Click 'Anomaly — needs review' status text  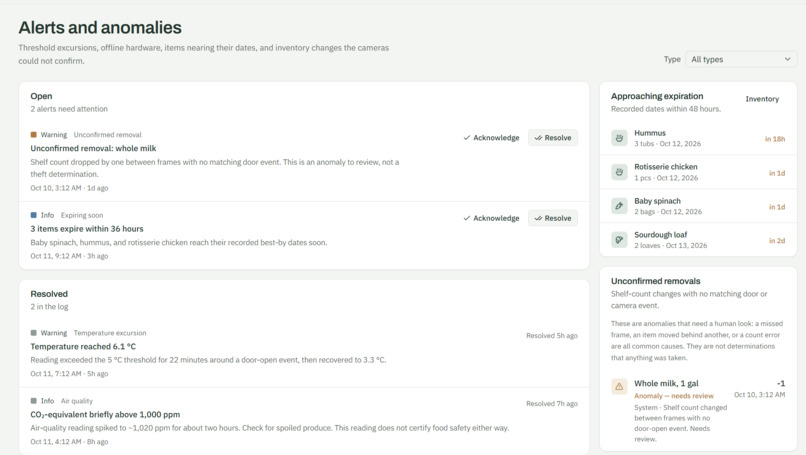[x=674, y=396]
